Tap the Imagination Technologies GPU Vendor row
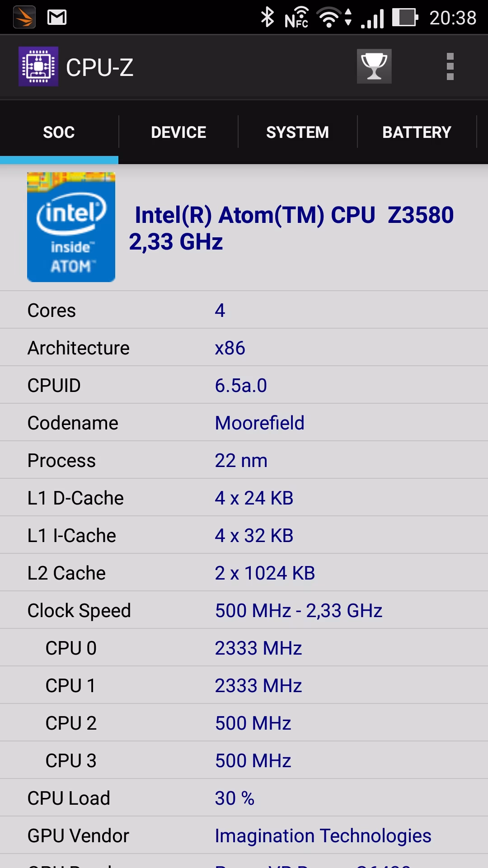Image resolution: width=488 pixels, height=868 pixels. [244, 835]
